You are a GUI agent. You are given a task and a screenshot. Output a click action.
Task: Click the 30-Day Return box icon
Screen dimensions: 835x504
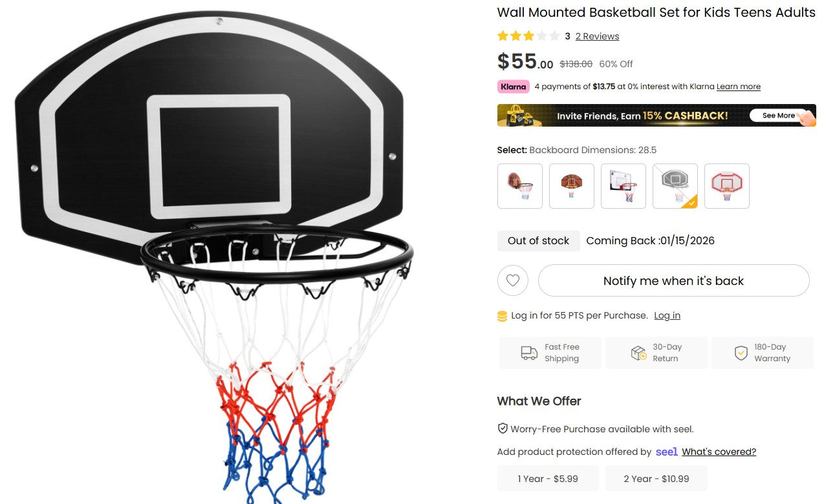click(638, 353)
